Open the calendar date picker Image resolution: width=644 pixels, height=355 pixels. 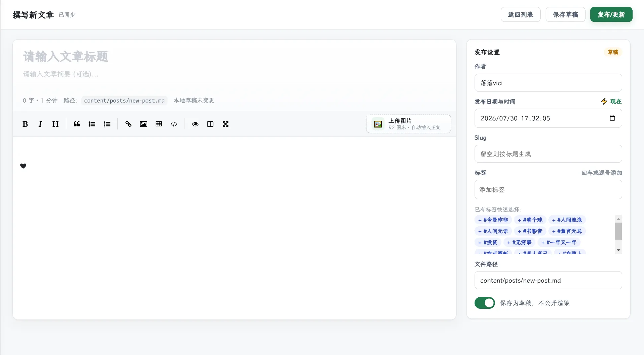[612, 118]
